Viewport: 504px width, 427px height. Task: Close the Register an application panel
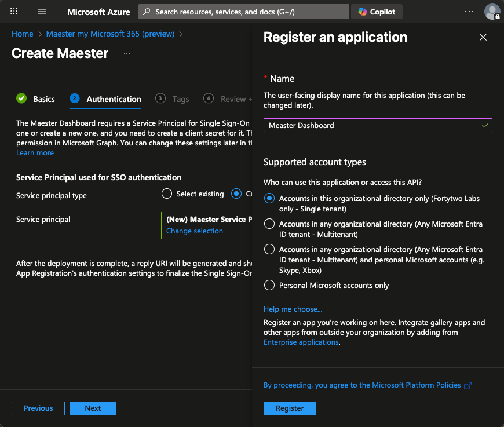[x=483, y=38]
